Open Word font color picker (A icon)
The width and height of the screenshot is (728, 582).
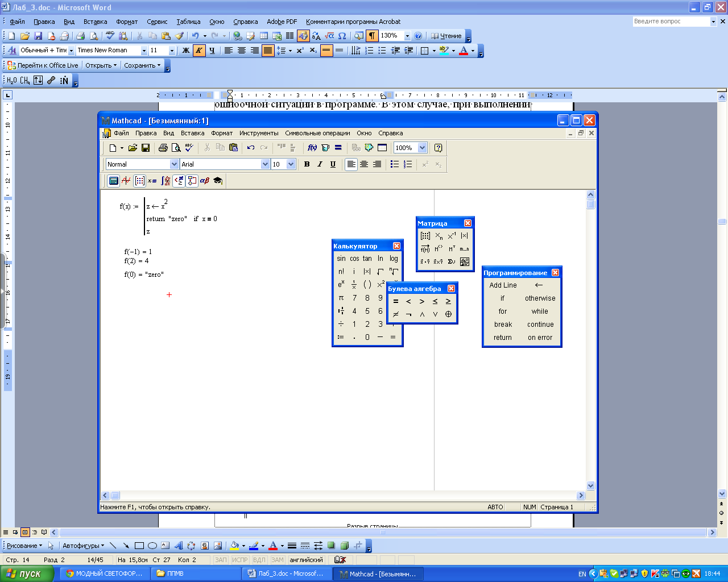464,51
